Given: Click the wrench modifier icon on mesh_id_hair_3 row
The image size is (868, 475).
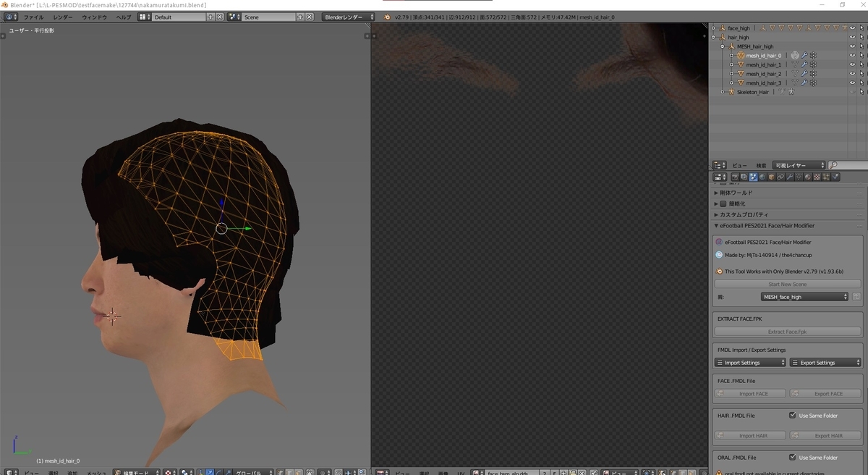Looking at the screenshot, I should 804,83.
